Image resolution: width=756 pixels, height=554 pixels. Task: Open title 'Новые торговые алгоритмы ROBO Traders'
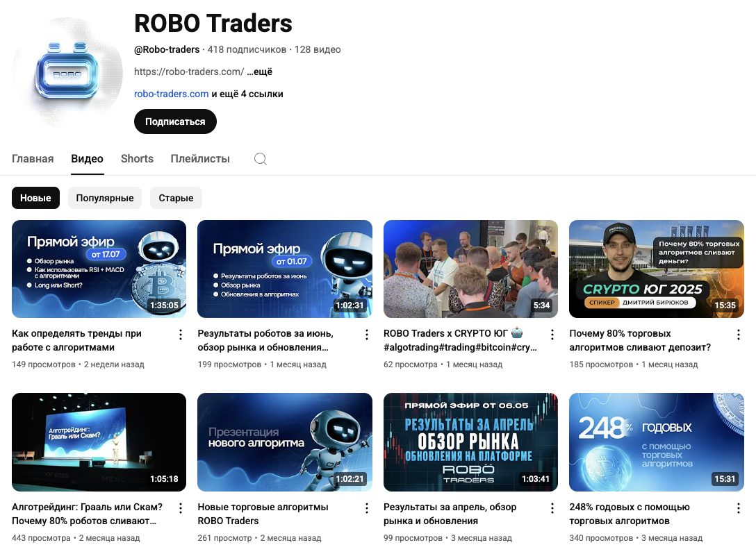(263, 514)
